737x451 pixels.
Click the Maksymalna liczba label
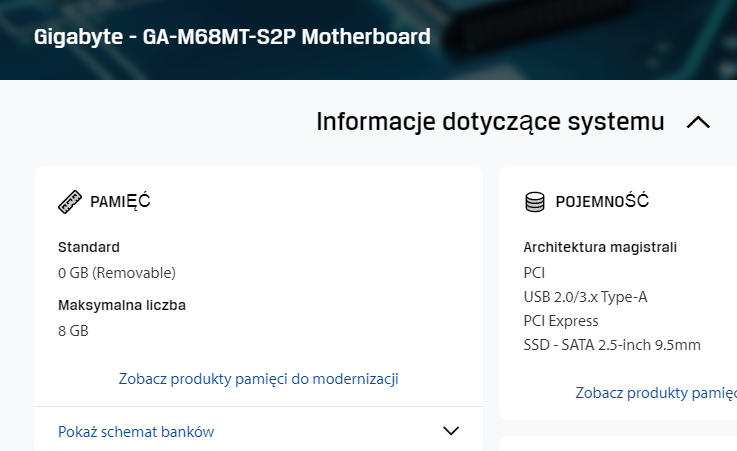click(x=122, y=305)
